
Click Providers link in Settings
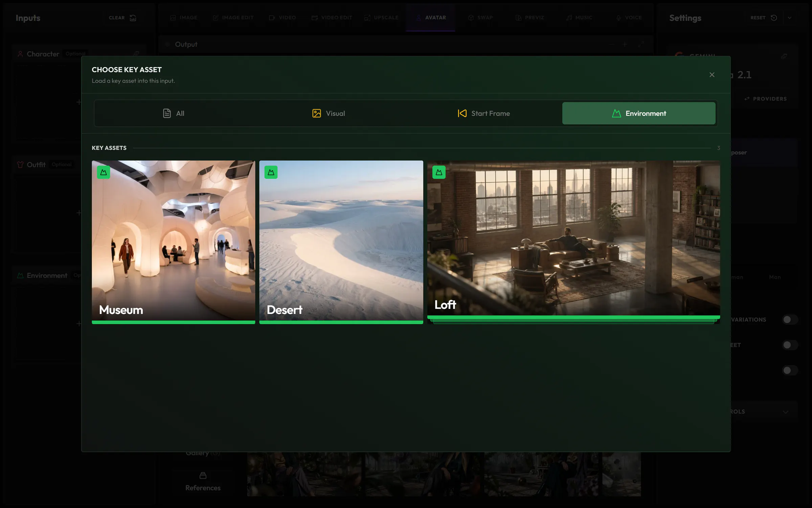(766, 99)
